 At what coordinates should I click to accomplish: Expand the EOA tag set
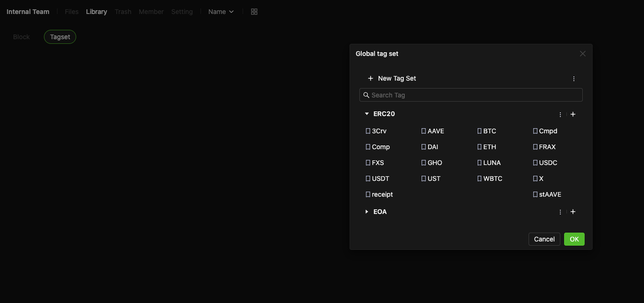367,212
